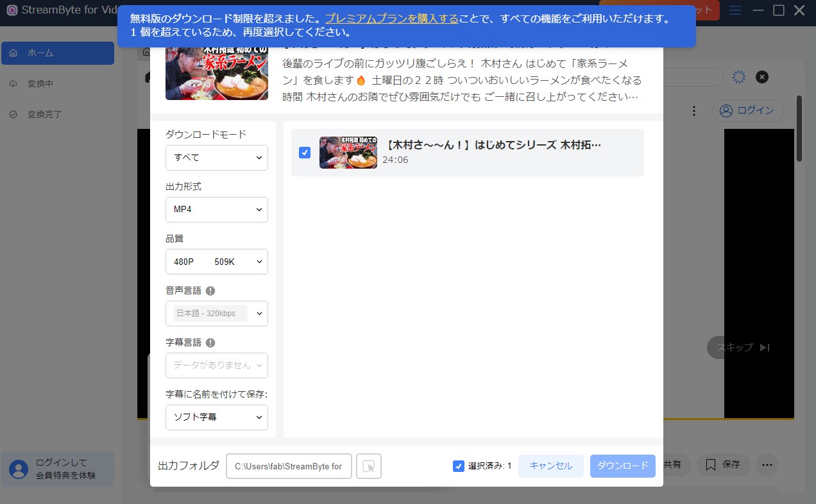Click the 保存 button with the bookmark icon
This screenshot has height=504, width=816.
[x=724, y=464]
